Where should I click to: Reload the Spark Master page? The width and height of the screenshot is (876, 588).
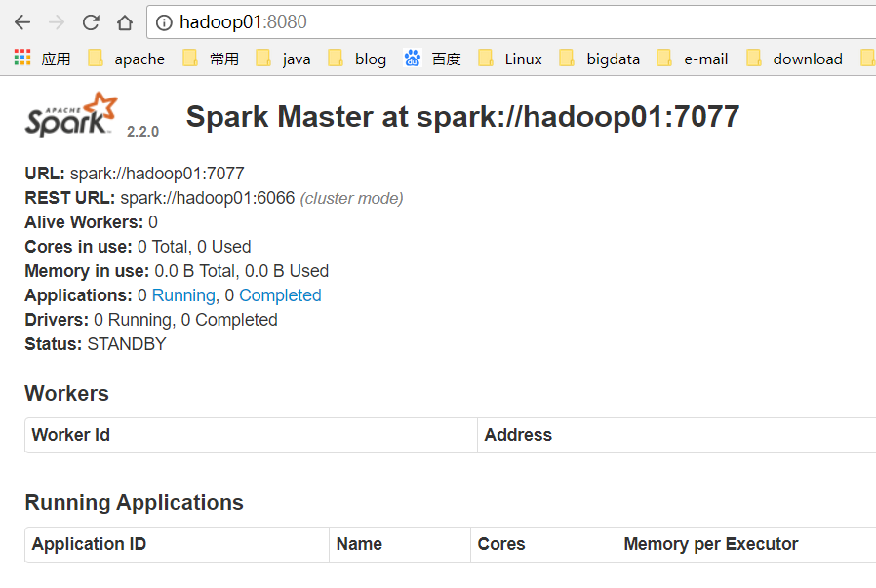tap(90, 21)
